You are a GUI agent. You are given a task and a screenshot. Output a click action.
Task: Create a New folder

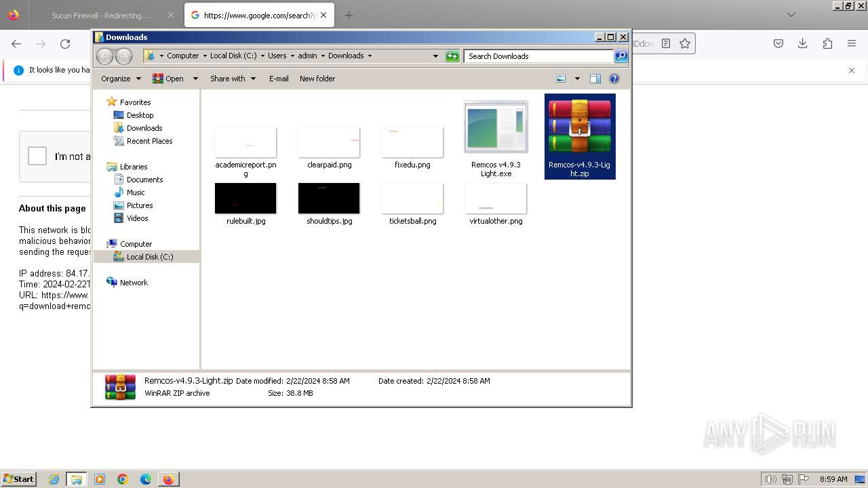[317, 79]
